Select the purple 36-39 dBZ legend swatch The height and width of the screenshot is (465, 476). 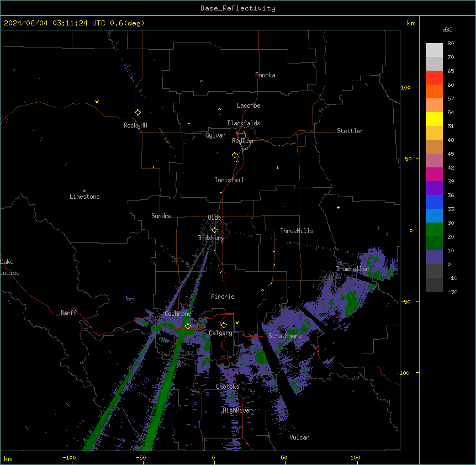(x=434, y=188)
